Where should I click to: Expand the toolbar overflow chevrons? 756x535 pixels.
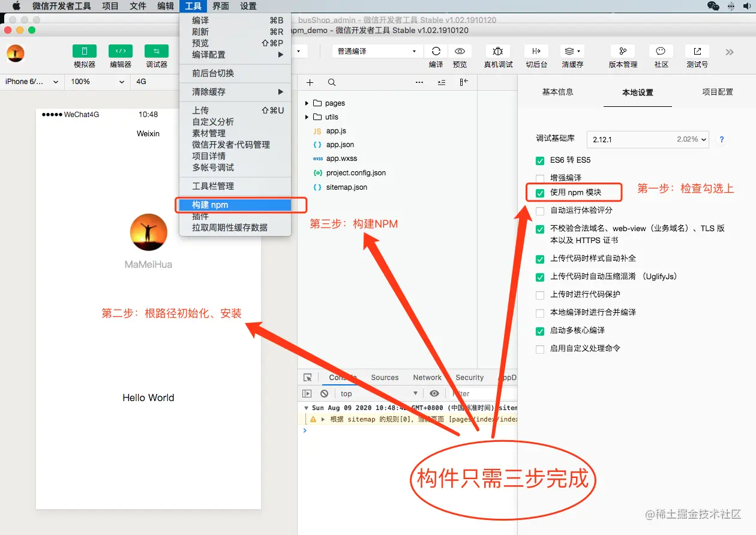[x=730, y=52]
